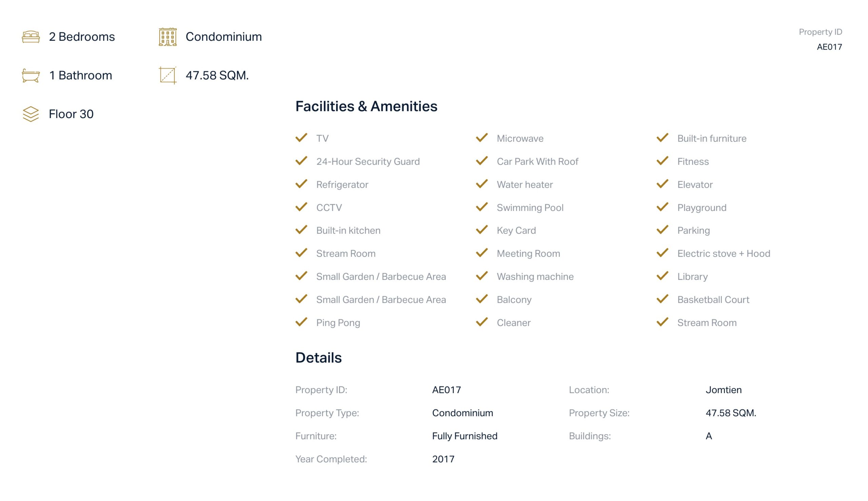
Task: Click the AE017 Property ID at top right
Action: point(829,47)
